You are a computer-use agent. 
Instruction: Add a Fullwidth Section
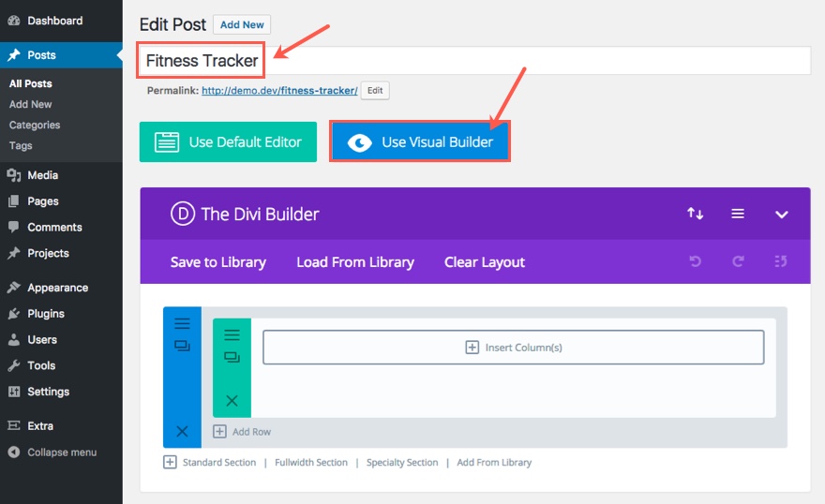[311, 463]
